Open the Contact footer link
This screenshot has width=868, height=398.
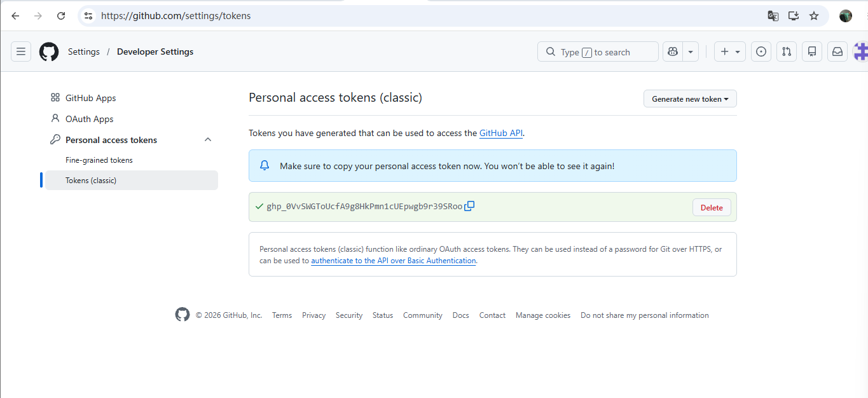click(x=492, y=315)
